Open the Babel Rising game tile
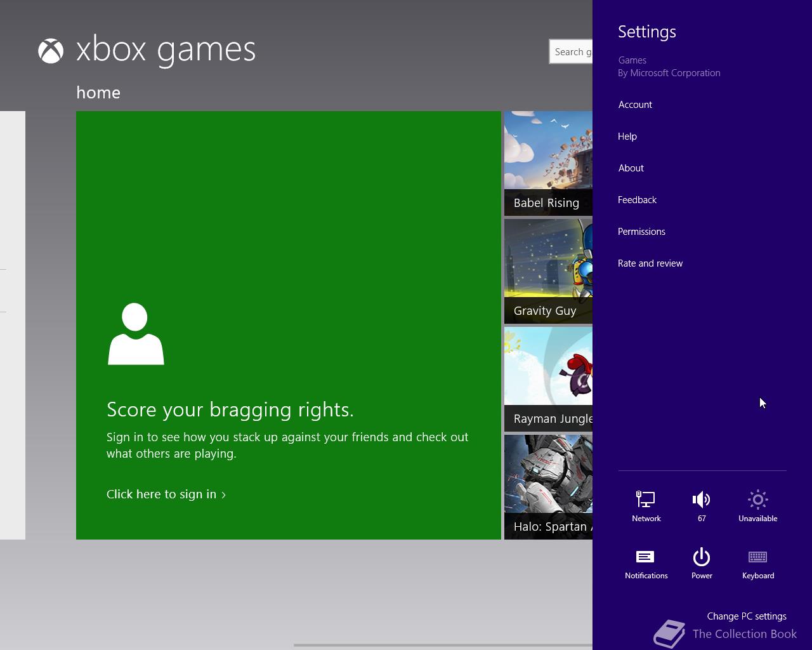The image size is (812, 650). 548,164
